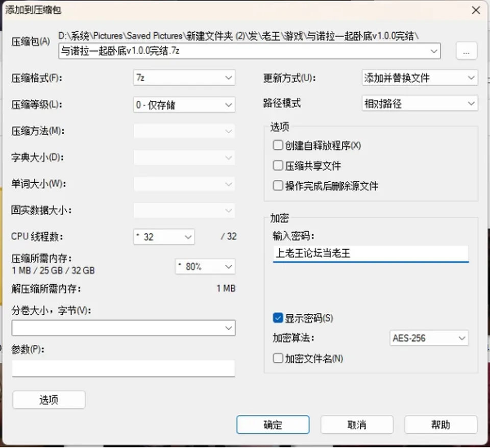Cancel the dialog with 取消
Viewport: 490px width, 448px height.
[357, 425]
